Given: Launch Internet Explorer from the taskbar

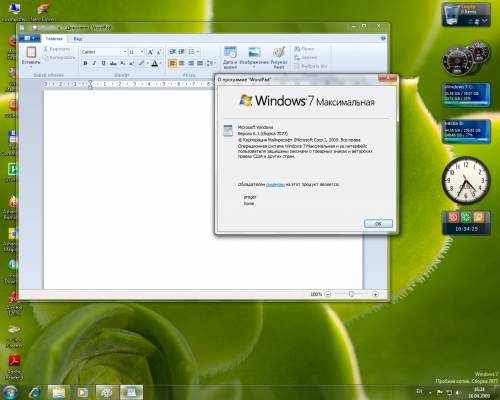Looking at the screenshot, I should (x=35, y=392).
